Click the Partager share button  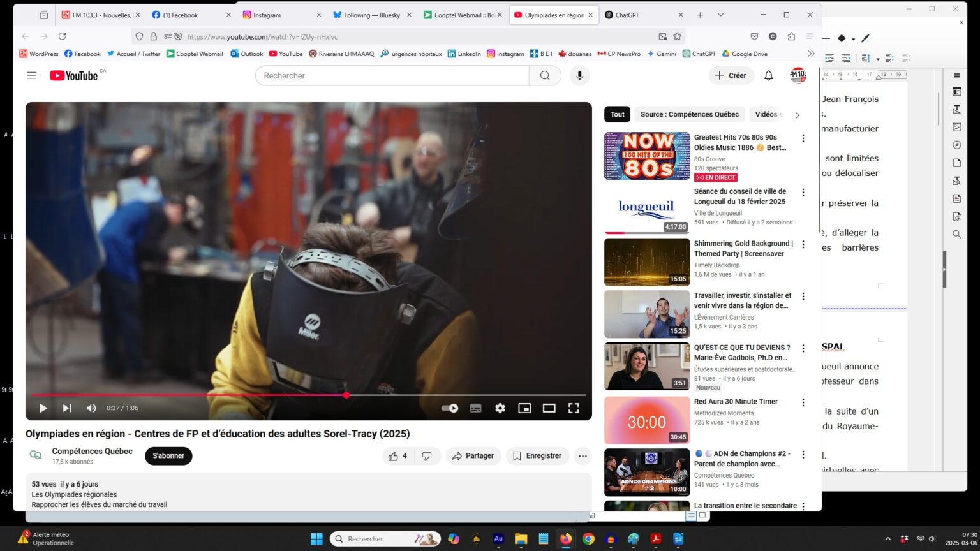tap(473, 456)
